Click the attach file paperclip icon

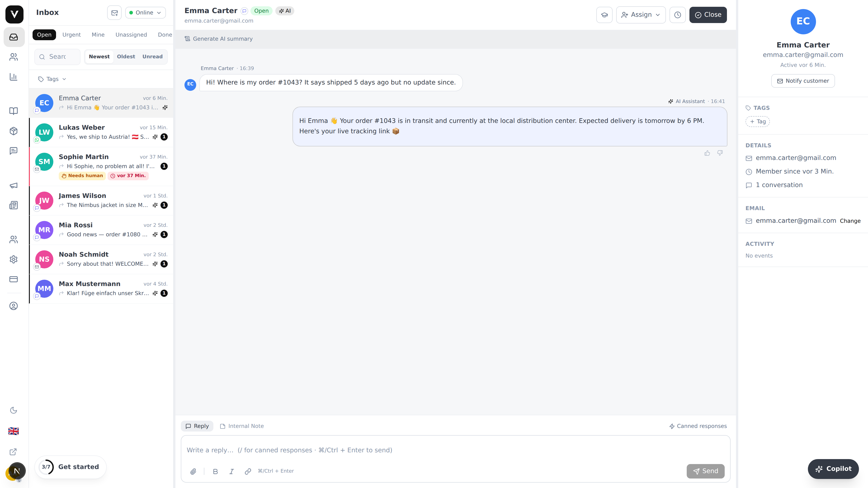tap(193, 471)
